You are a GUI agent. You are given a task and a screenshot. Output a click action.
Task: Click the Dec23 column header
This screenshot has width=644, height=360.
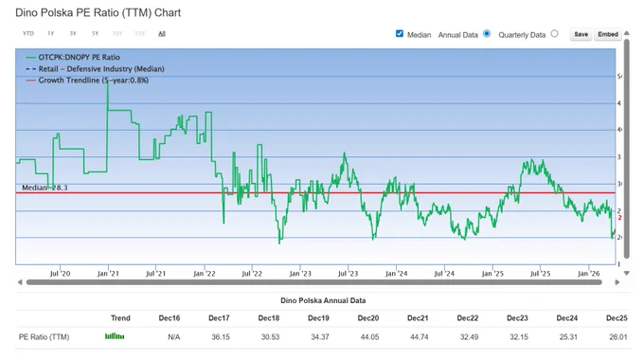tap(517, 318)
